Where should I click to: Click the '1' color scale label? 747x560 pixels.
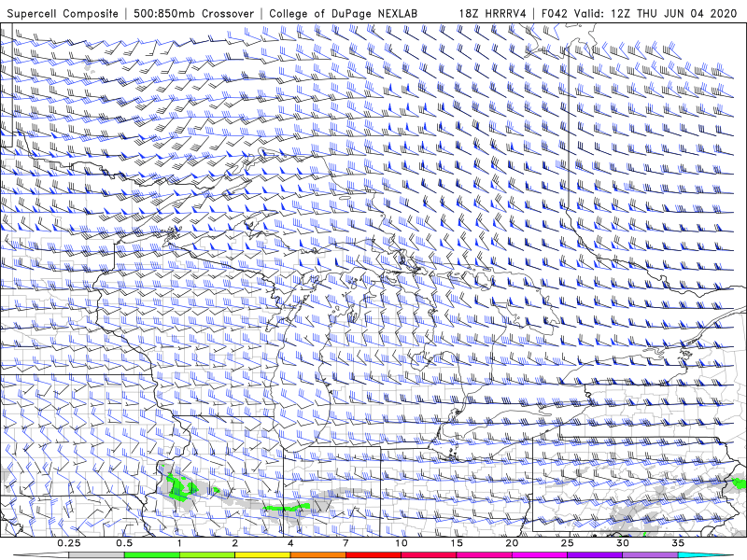pos(179,543)
